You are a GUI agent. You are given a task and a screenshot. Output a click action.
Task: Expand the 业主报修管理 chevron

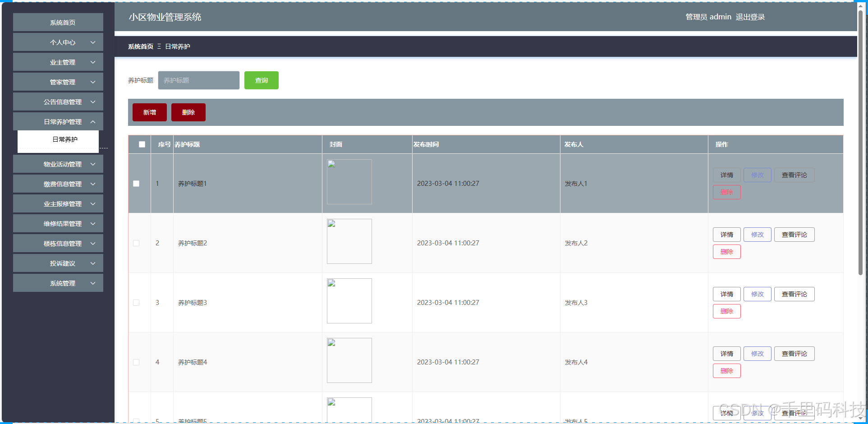93,204
